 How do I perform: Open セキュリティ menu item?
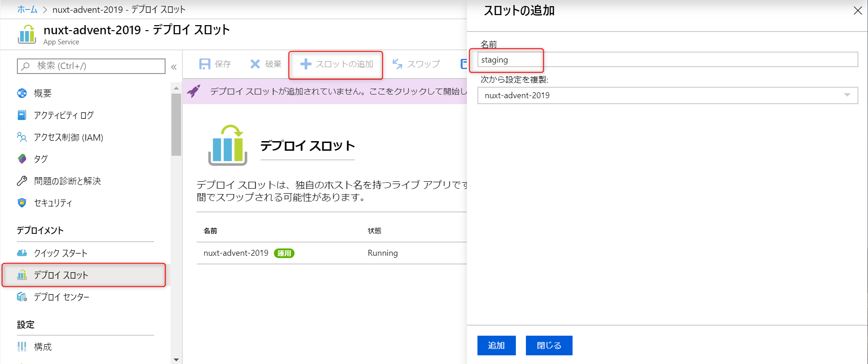coord(53,203)
